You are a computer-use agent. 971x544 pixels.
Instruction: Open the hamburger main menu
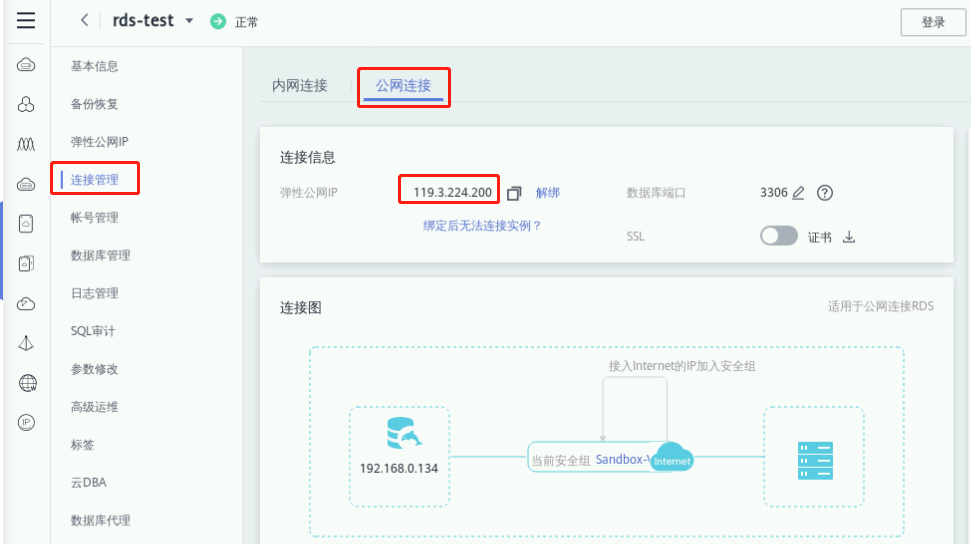pyautogui.click(x=26, y=20)
